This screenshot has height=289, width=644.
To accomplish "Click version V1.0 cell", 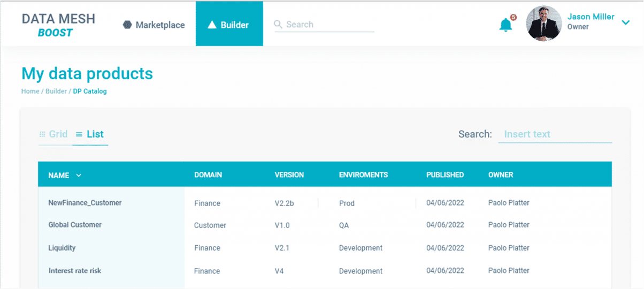I will [x=282, y=225].
